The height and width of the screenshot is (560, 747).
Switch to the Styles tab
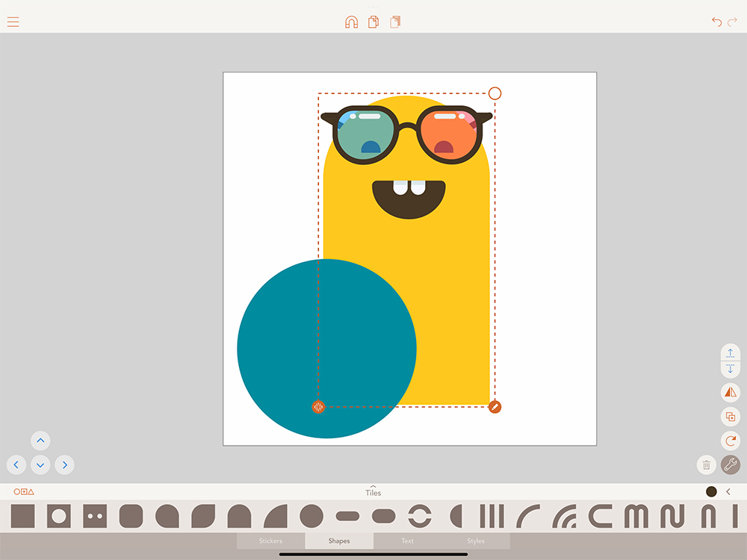click(x=476, y=541)
